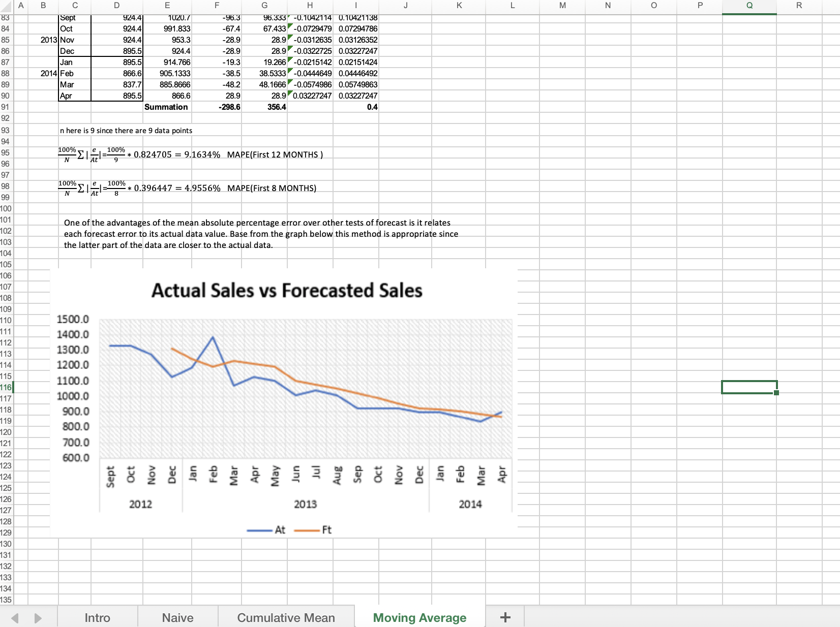Viewport: 840px width, 627px height.
Task: Click the MAPE(First 8 MONTHS) equation
Action: [x=187, y=188]
